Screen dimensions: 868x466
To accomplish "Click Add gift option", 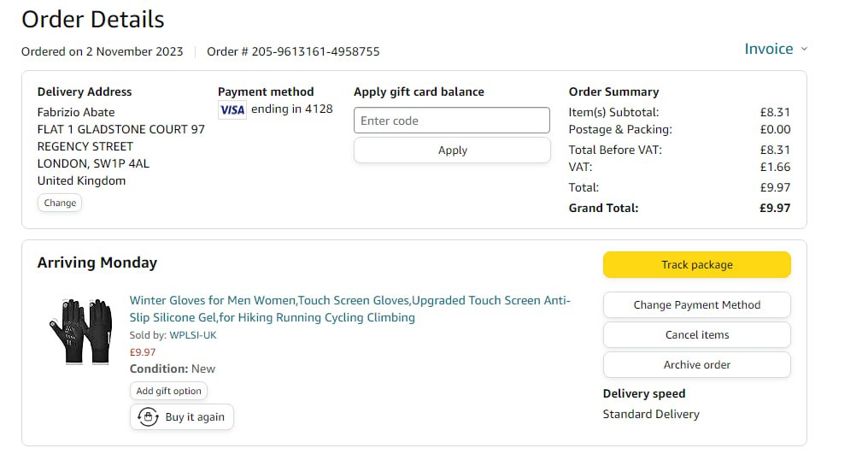I will tap(168, 391).
